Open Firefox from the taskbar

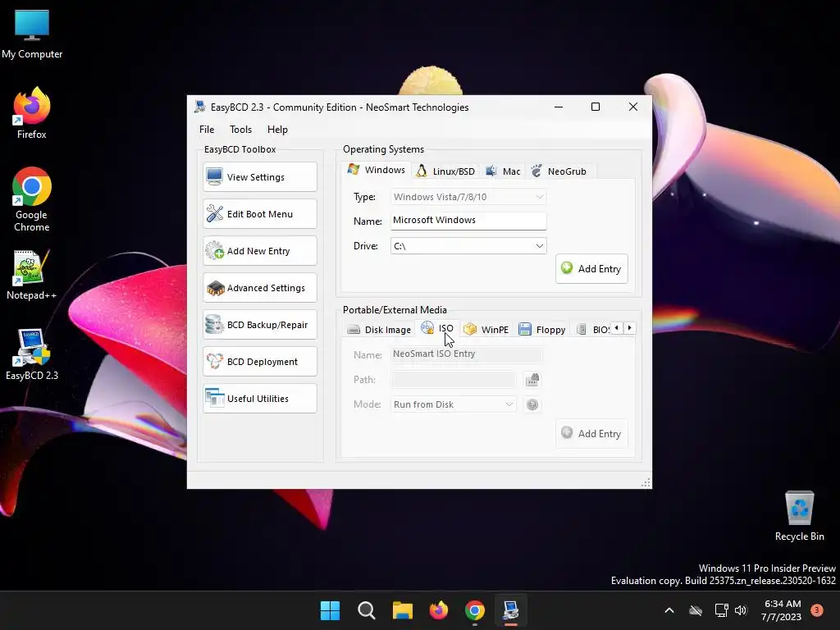point(439,610)
